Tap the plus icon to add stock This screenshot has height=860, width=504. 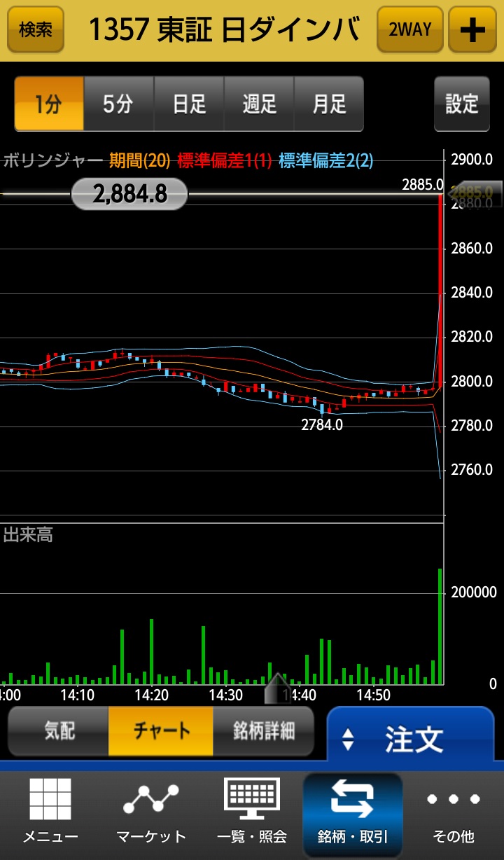pos(472,30)
